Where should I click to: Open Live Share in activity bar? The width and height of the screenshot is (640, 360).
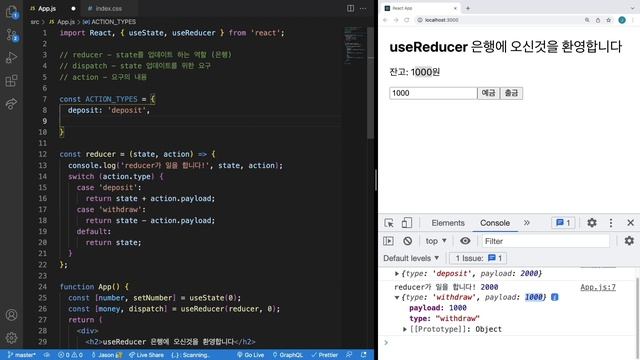(x=11, y=103)
